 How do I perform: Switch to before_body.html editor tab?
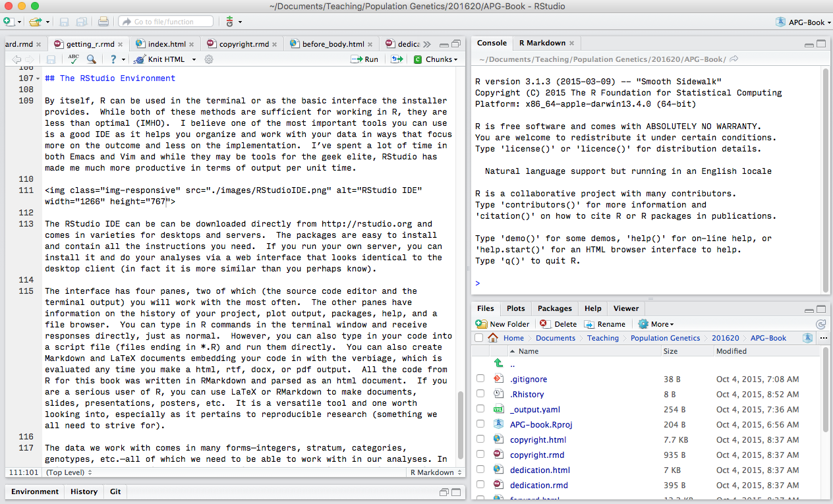tap(333, 44)
